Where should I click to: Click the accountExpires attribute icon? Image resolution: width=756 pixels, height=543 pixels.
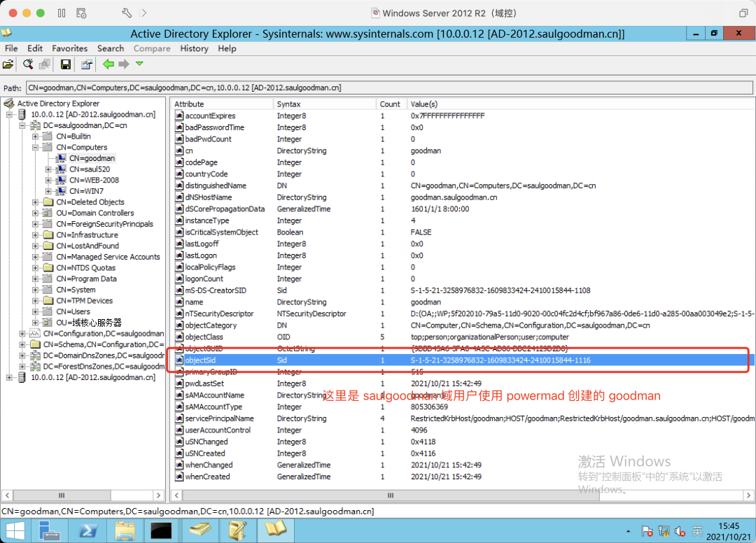pyautogui.click(x=179, y=115)
